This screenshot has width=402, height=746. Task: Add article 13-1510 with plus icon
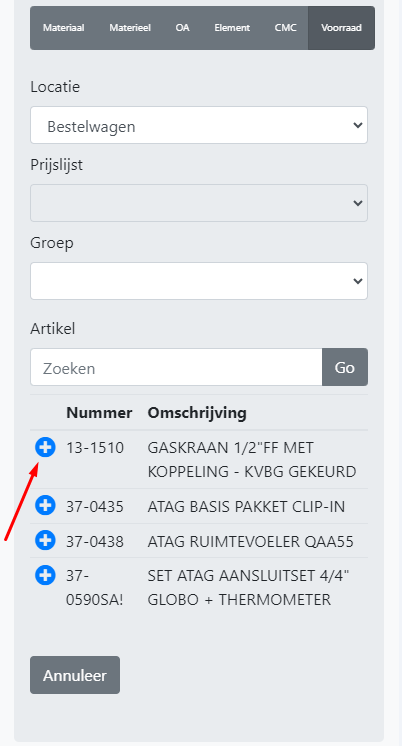click(x=45, y=447)
